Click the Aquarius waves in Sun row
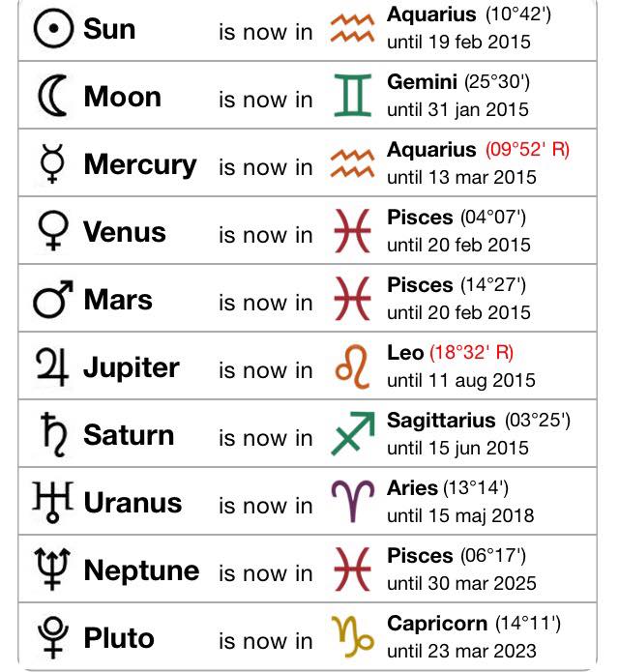The height and width of the screenshot is (672, 619). pyautogui.click(x=352, y=28)
